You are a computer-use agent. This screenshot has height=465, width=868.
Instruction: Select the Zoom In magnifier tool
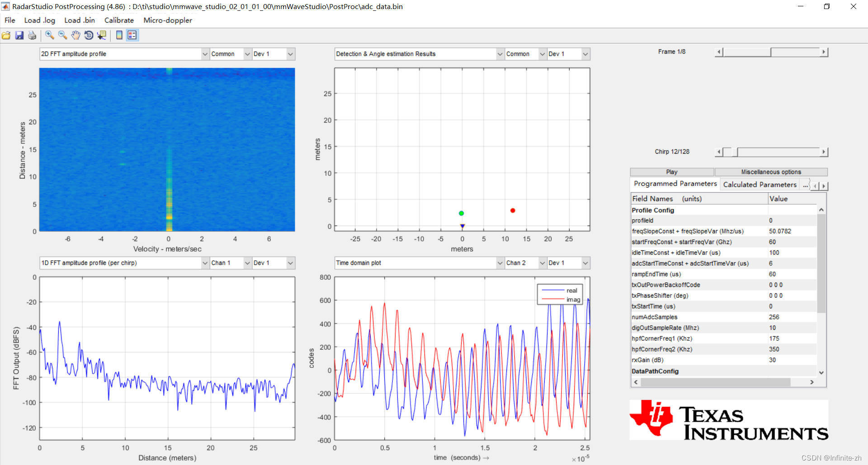click(x=49, y=35)
